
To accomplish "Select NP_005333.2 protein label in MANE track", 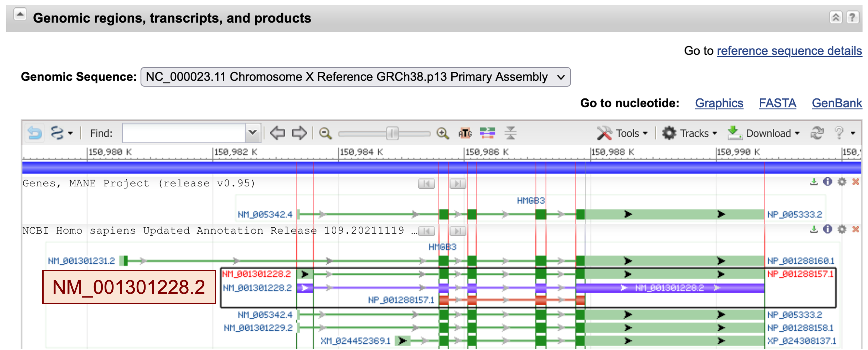I will [794, 215].
